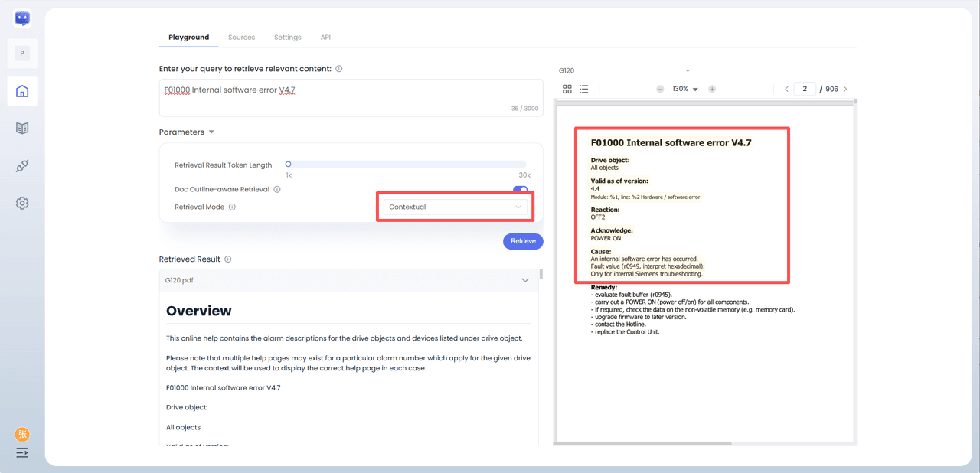The height and width of the screenshot is (473, 980).
Task: Click the Retrieve button
Action: [523, 241]
